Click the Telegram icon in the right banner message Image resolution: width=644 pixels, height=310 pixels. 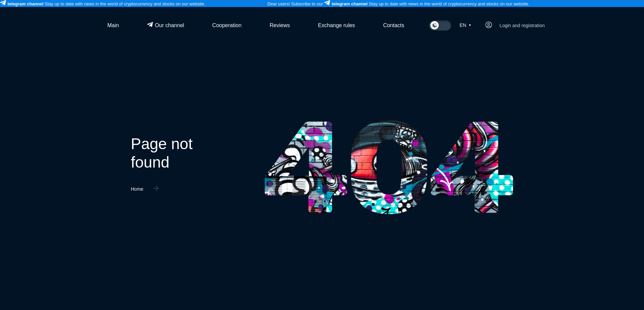327,3
